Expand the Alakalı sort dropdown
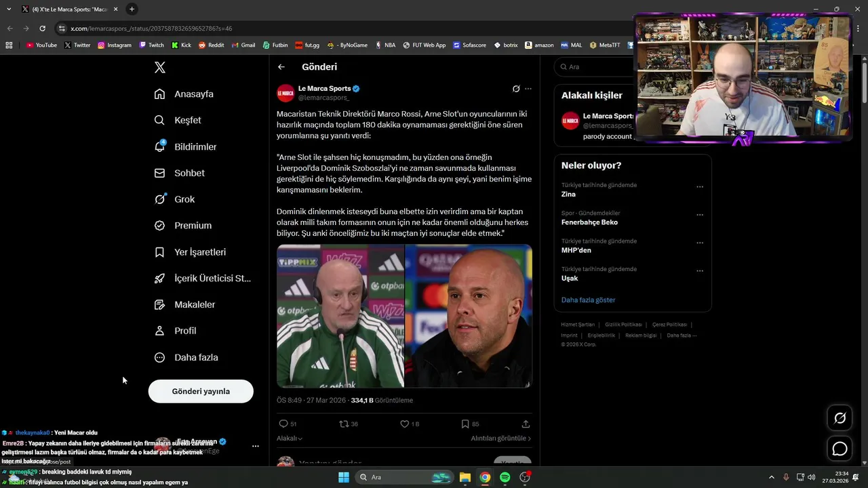This screenshot has width=868, height=488. (290, 439)
